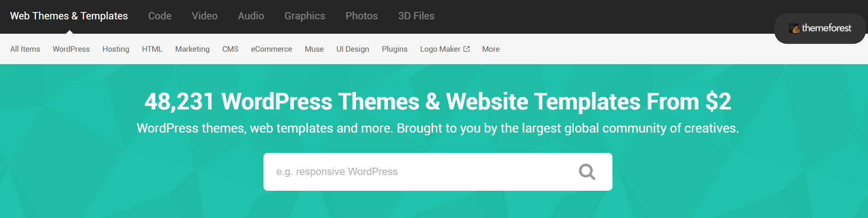Focus the 'e.g. responsive WordPress' search field
The height and width of the screenshot is (218, 868).
[x=438, y=172]
